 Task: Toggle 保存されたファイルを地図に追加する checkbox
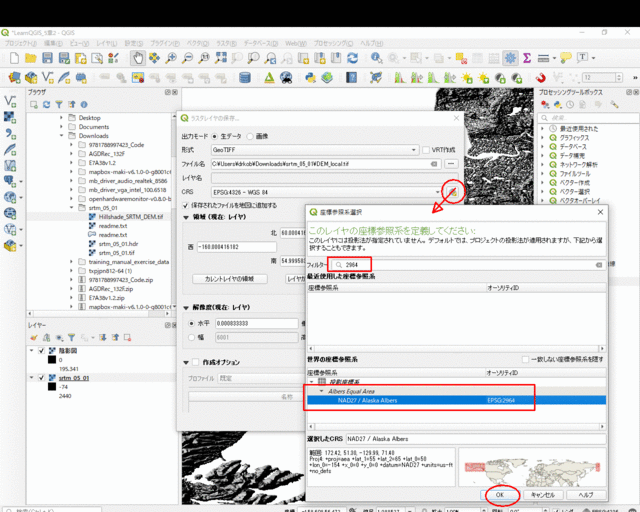(186, 205)
